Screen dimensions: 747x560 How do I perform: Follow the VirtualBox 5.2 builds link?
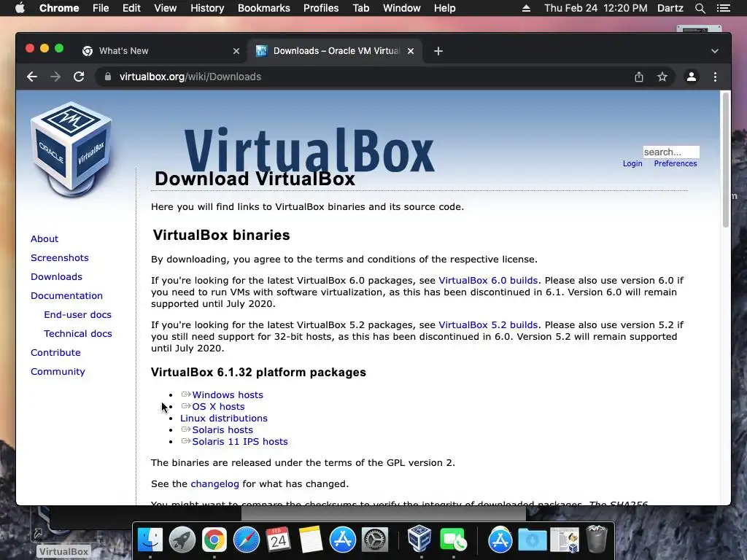(488, 325)
